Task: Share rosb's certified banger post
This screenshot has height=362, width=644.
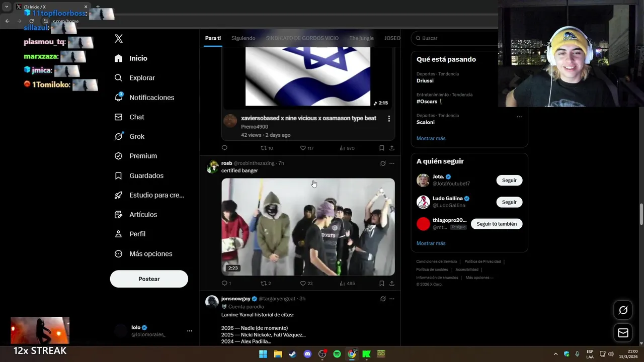Action: click(392, 283)
